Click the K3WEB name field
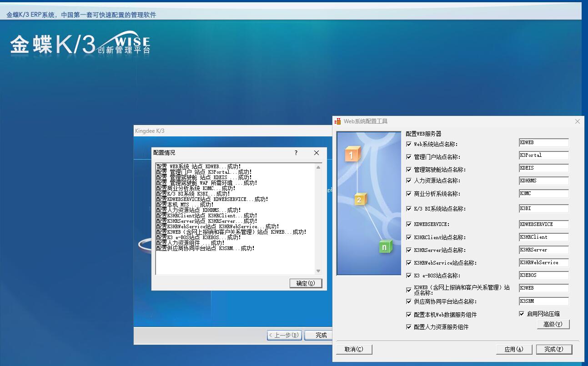 pos(544,288)
